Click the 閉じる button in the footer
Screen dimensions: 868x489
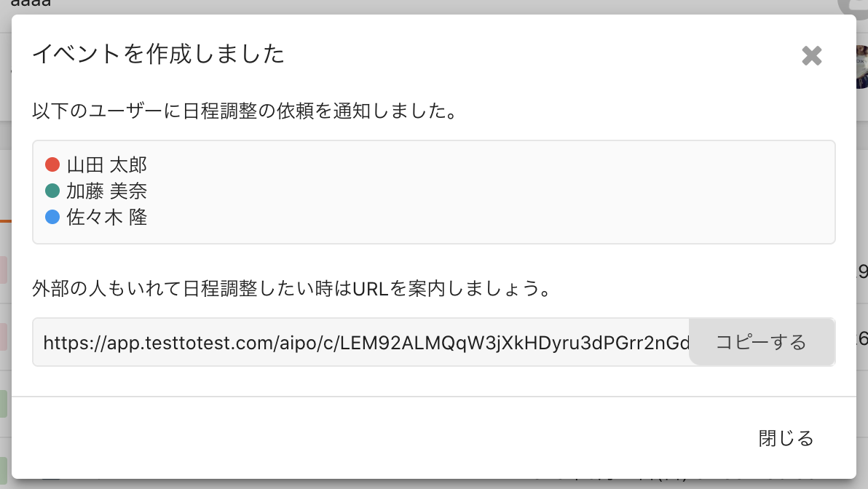coord(786,438)
